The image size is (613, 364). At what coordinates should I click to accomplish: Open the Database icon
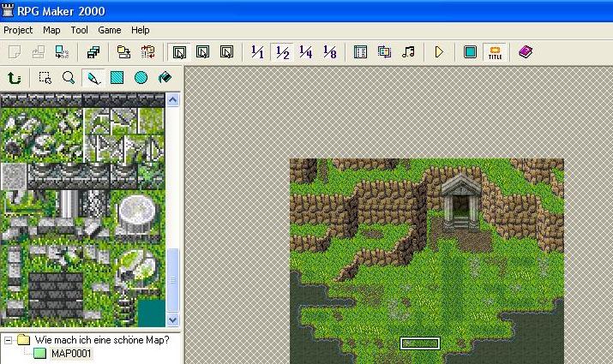click(x=360, y=52)
